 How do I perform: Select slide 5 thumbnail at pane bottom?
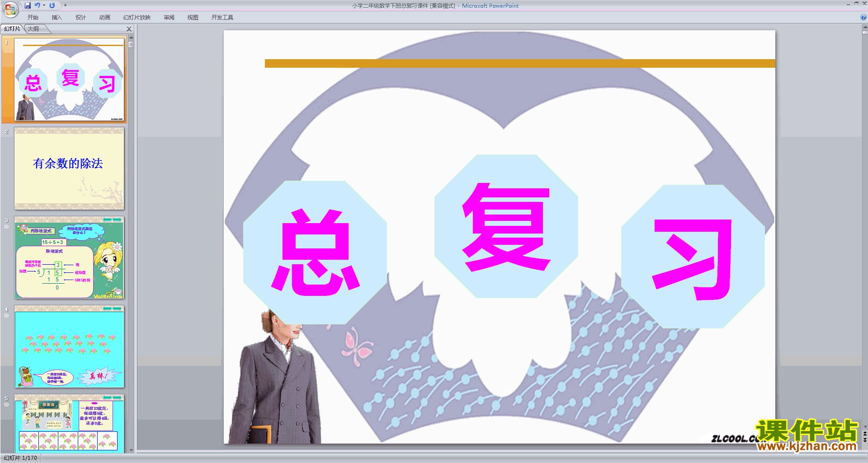(x=69, y=423)
